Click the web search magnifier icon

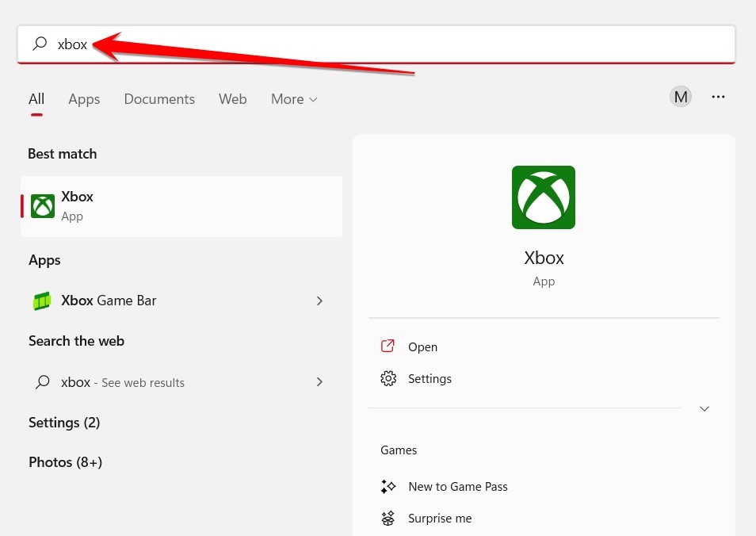[43, 382]
